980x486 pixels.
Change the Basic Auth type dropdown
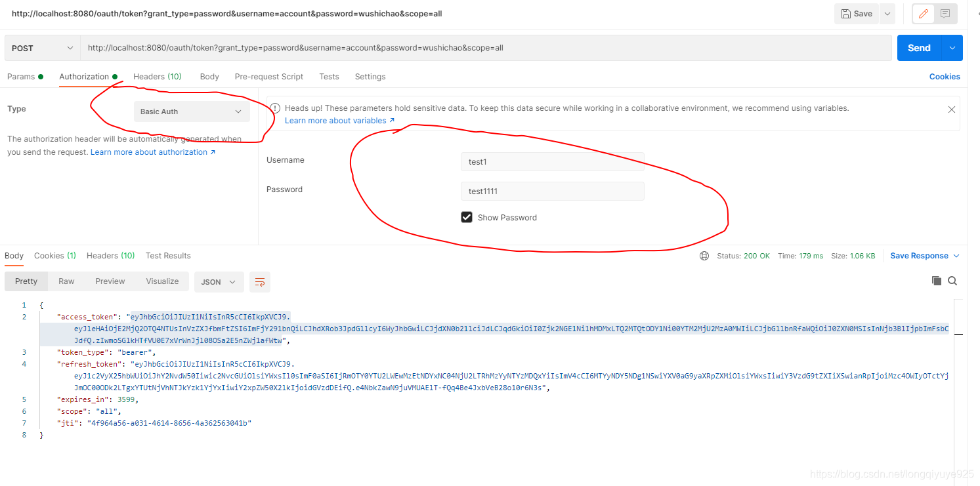coord(191,111)
